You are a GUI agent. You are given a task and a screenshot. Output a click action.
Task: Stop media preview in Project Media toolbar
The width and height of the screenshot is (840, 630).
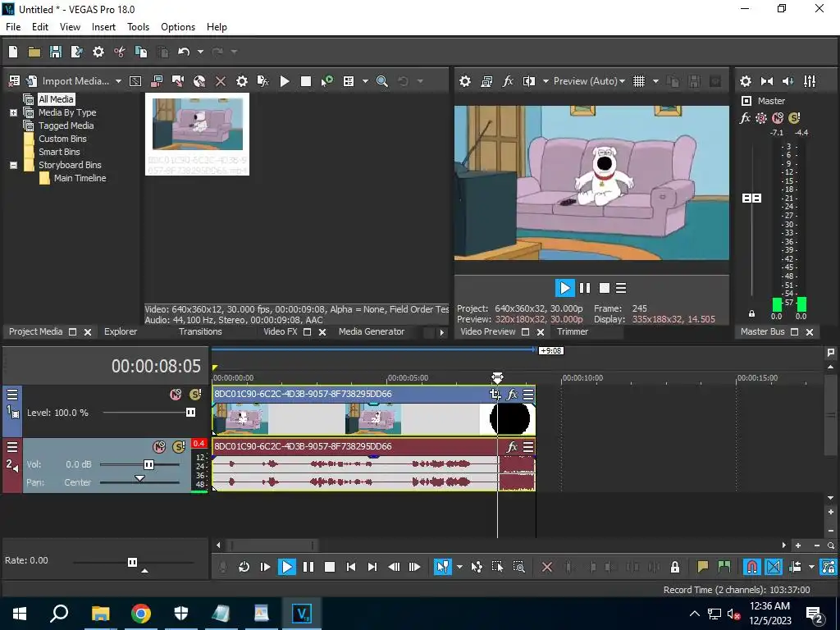306,81
